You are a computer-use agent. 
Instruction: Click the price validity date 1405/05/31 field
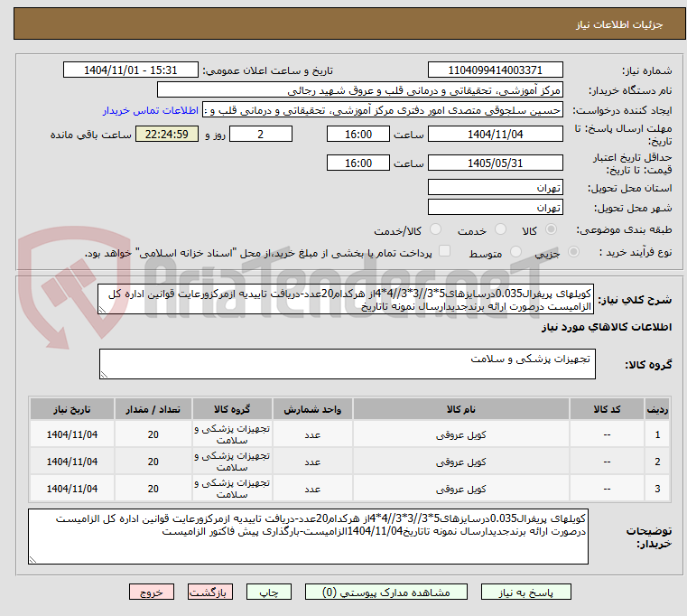pos(495,163)
